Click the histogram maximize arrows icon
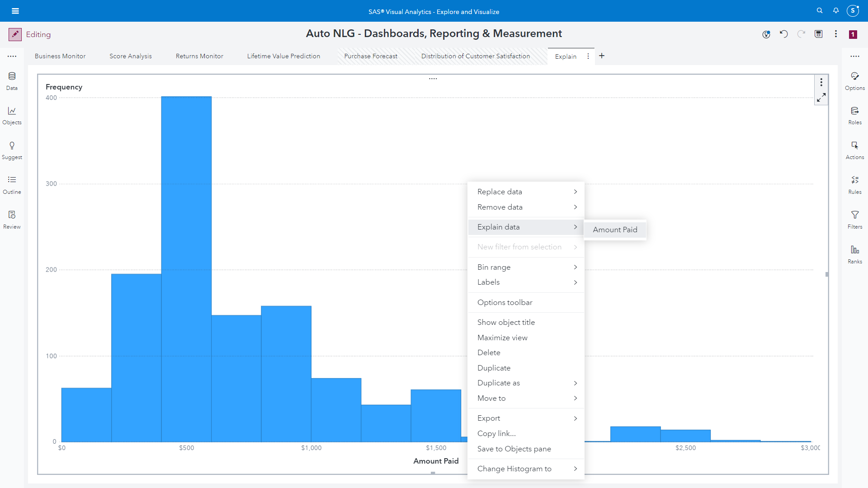 click(821, 98)
